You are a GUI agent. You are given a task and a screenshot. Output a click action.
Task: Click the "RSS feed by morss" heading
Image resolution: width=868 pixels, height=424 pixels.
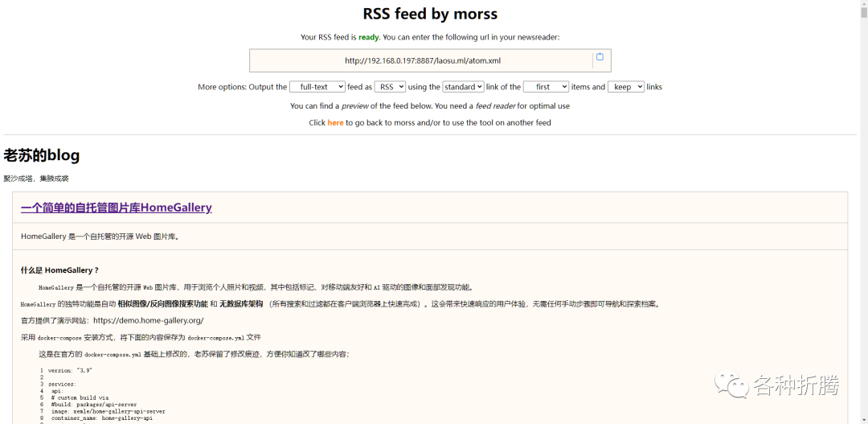click(x=430, y=14)
